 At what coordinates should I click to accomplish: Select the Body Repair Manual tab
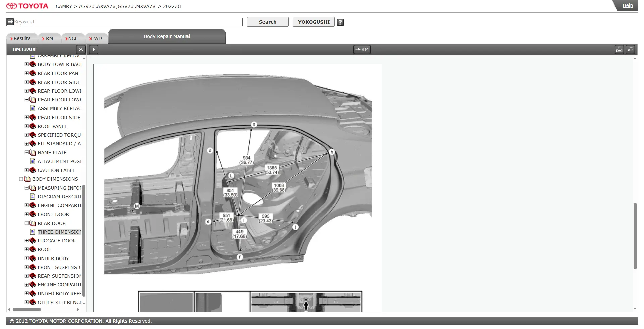(x=167, y=36)
